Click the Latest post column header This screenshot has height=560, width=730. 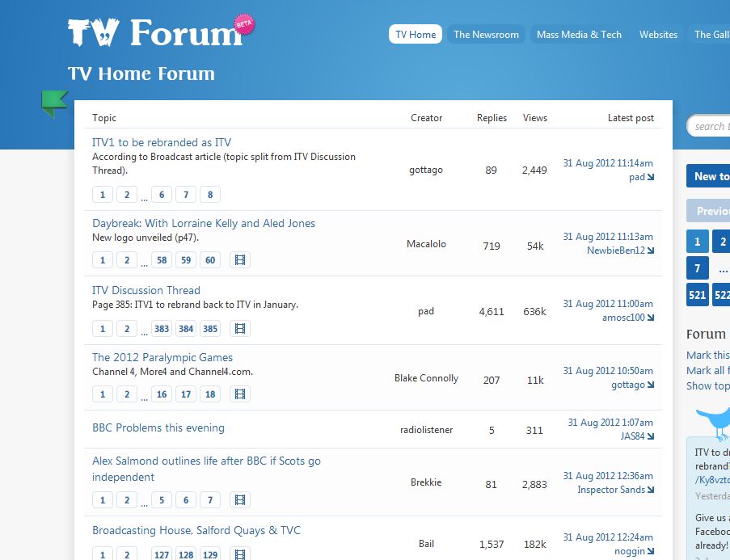pos(631,118)
